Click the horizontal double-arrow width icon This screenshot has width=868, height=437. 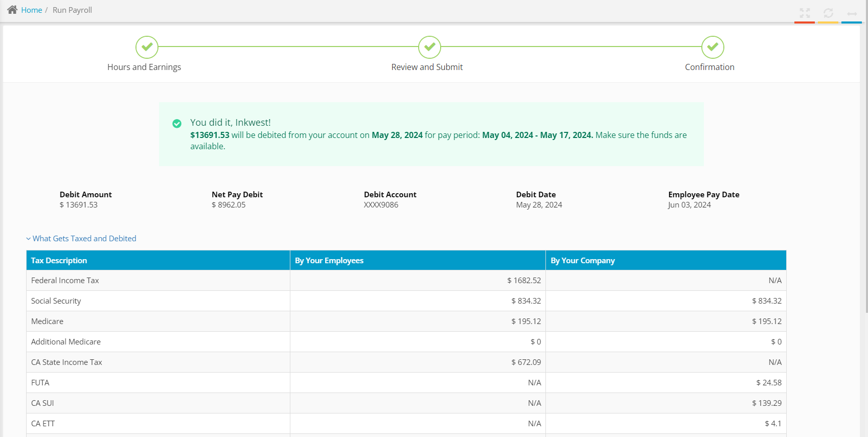(852, 13)
